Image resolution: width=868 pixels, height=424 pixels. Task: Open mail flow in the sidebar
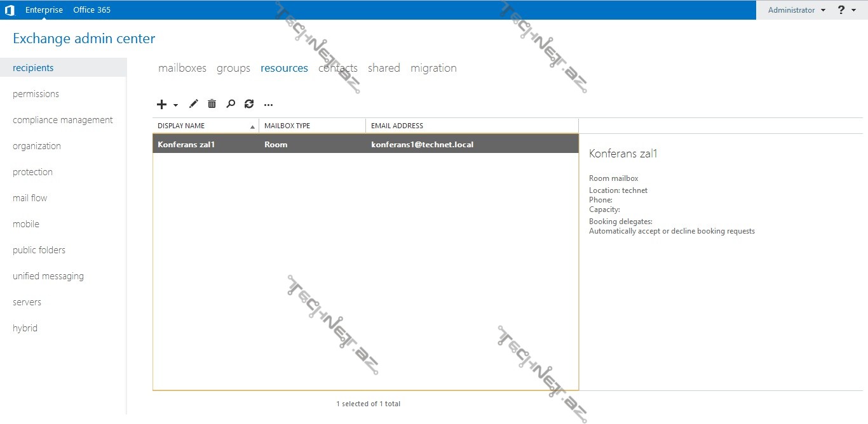click(30, 198)
